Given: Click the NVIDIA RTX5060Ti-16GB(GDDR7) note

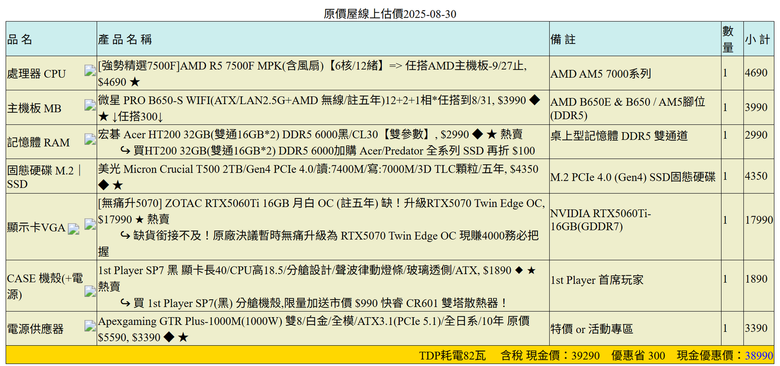Looking at the screenshot, I should click(600, 220).
